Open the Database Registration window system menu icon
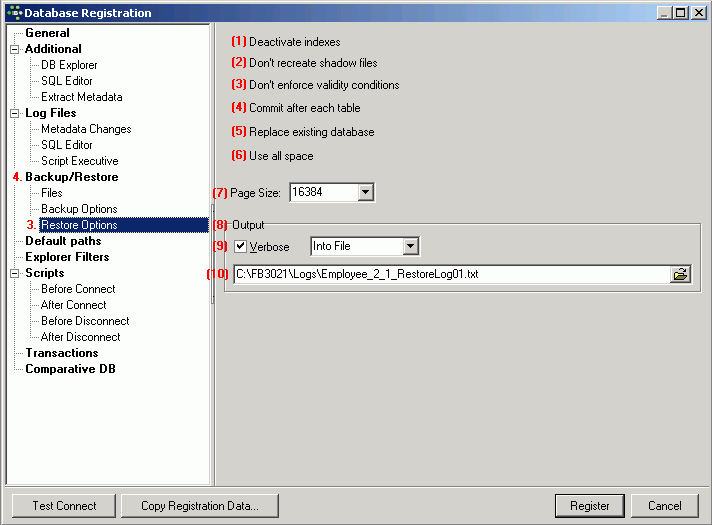 (15, 13)
